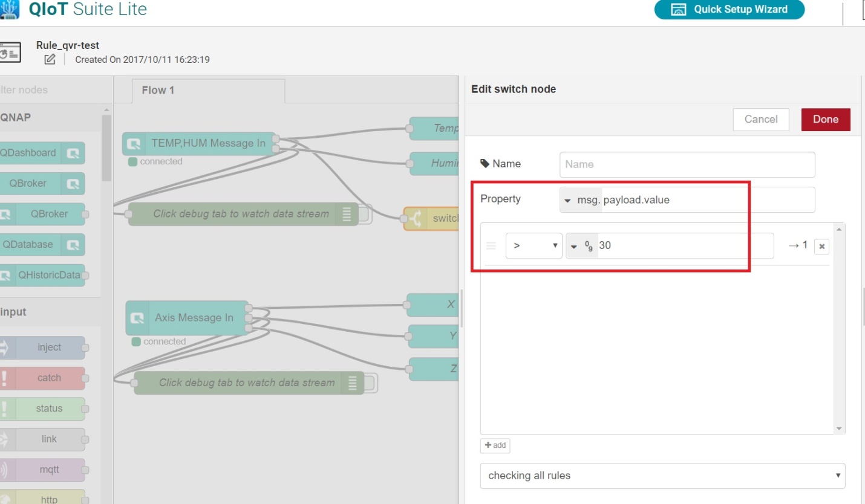This screenshot has width=865, height=504.
Task: Click the edit pencil icon under Rule_qvr-test
Action: pyautogui.click(x=50, y=59)
